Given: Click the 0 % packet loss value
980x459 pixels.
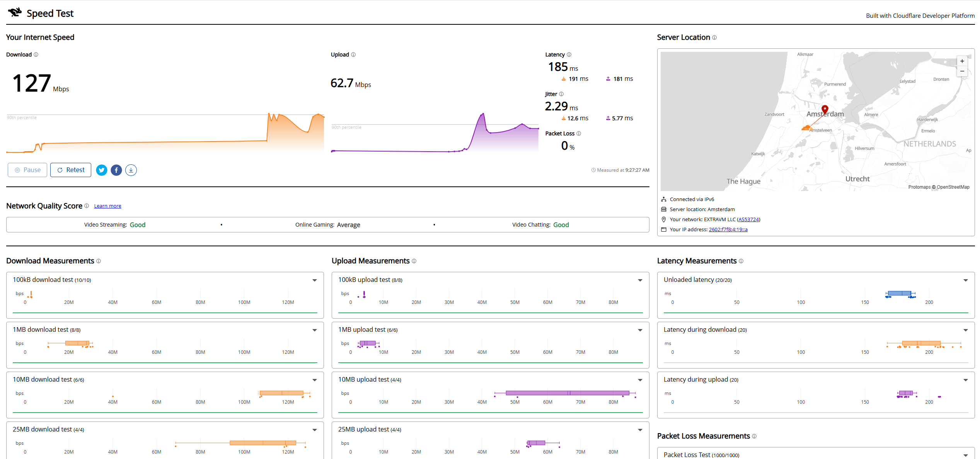Looking at the screenshot, I should coord(568,146).
